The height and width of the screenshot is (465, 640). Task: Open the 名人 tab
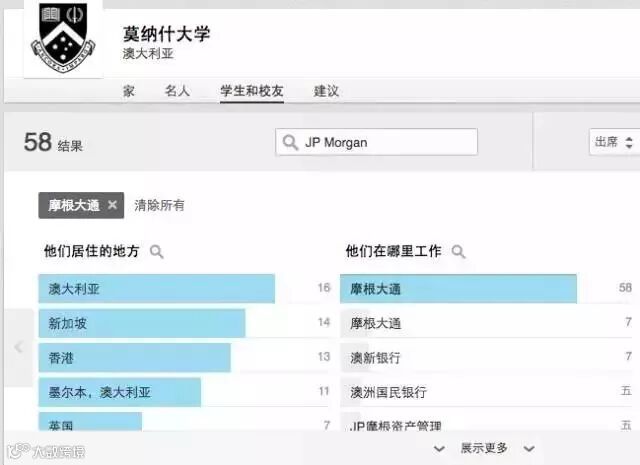tap(177, 91)
